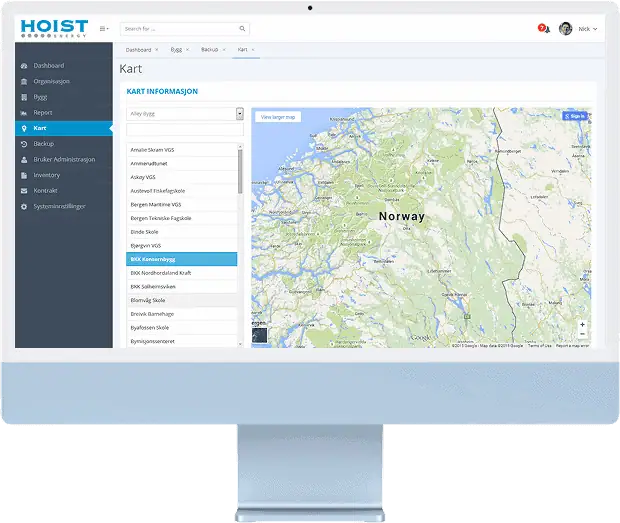Toggle the sidebar menu hamburger button
Viewport: 620px width, 523px height.
click(x=104, y=29)
